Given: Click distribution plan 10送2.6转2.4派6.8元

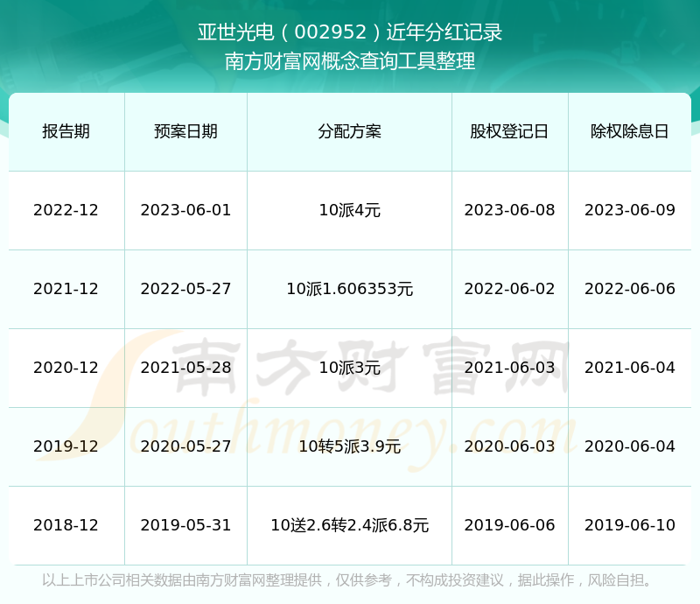Looking at the screenshot, I should click(x=349, y=525).
